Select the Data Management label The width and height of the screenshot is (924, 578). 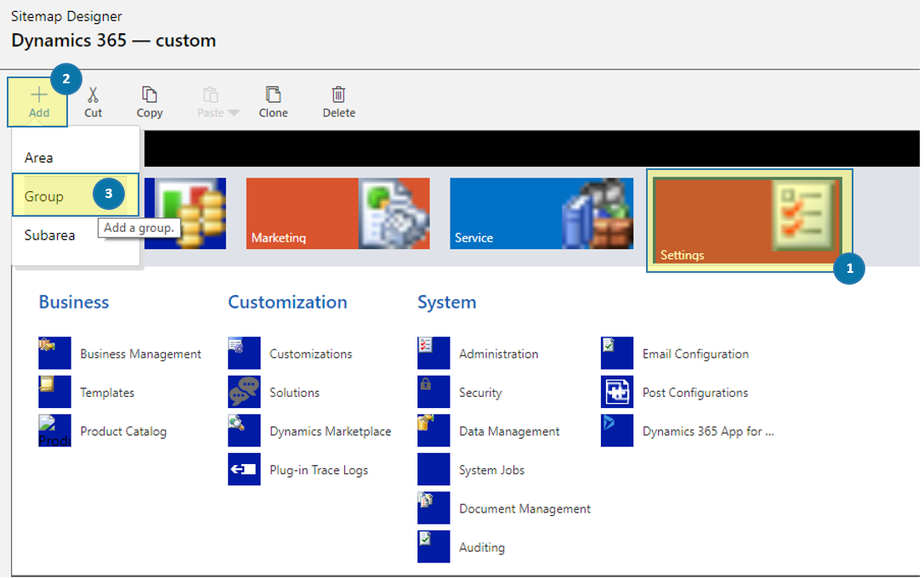click(x=509, y=431)
